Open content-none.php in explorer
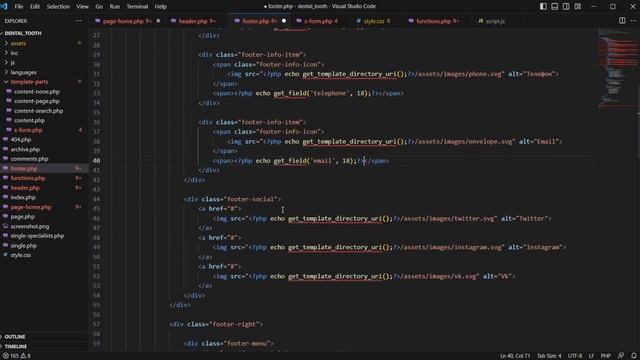640x360 pixels. (x=44, y=91)
